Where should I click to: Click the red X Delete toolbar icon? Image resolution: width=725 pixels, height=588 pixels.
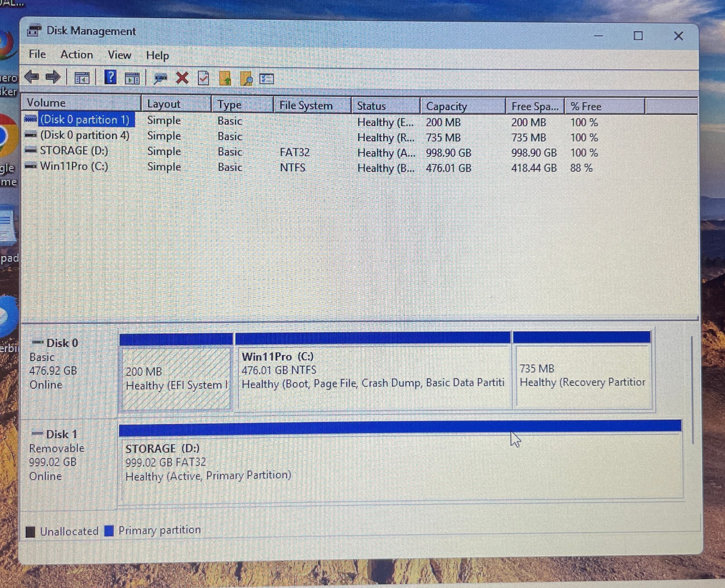click(182, 78)
